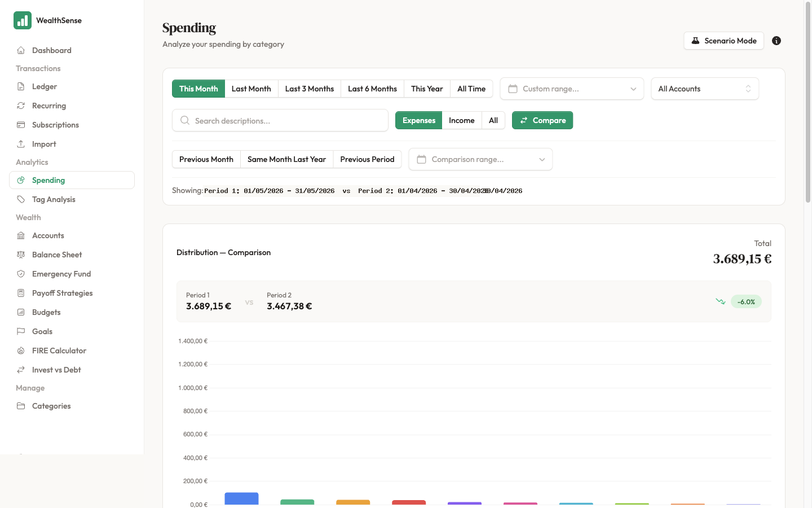The height and width of the screenshot is (508, 812).
Task: Click the Dashboard home icon
Action: point(21,50)
